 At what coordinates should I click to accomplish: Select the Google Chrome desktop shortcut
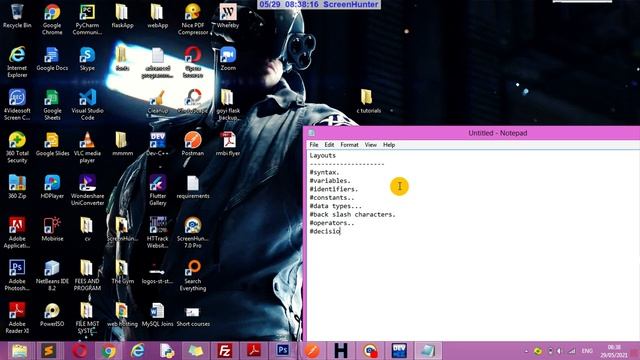pos(52,20)
